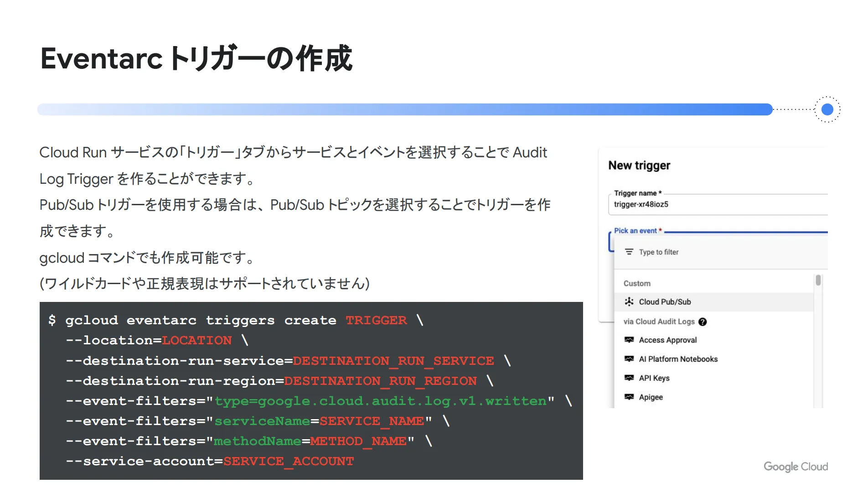868x488 pixels.
Task: Click the blue circle progress marker
Action: pyautogui.click(x=827, y=109)
